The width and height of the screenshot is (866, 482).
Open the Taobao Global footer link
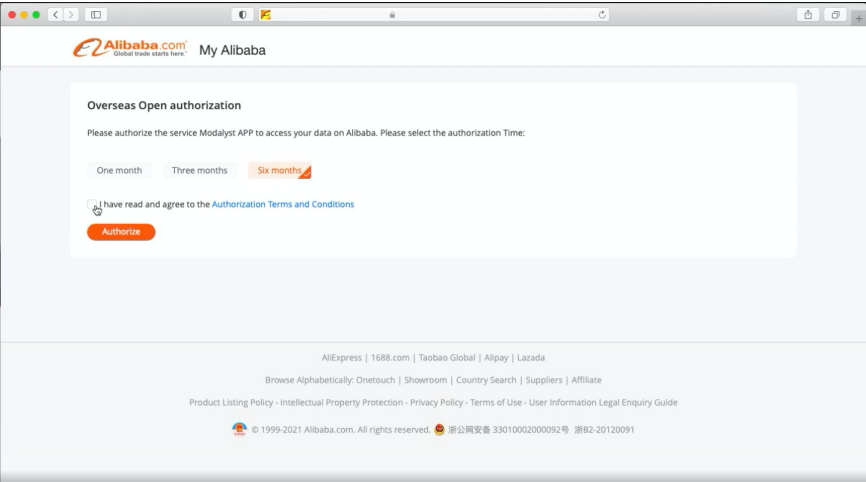tap(447, 358)
